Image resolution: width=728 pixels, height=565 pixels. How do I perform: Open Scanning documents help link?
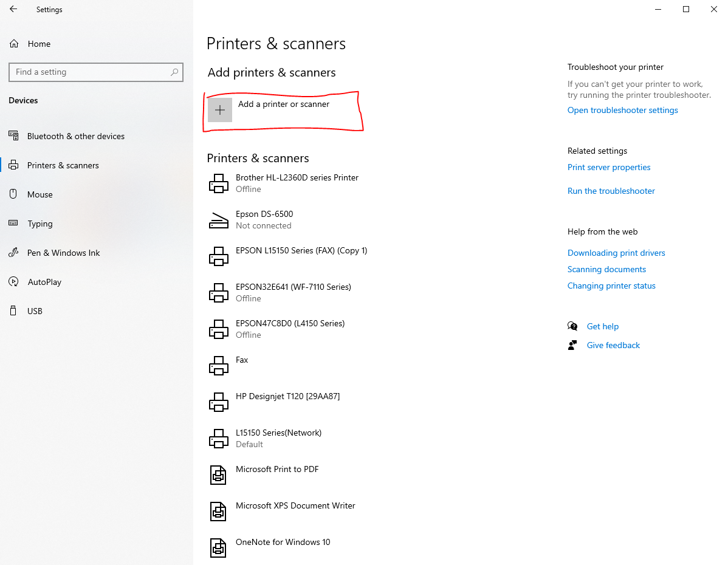[x=606, y=269]
